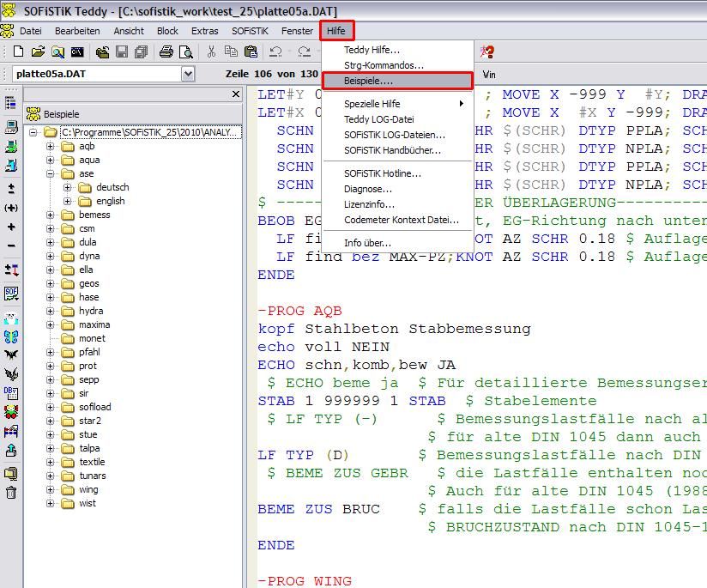Click the reopen files folders icon
Screen dimensions: 707x588
point(102,52)
